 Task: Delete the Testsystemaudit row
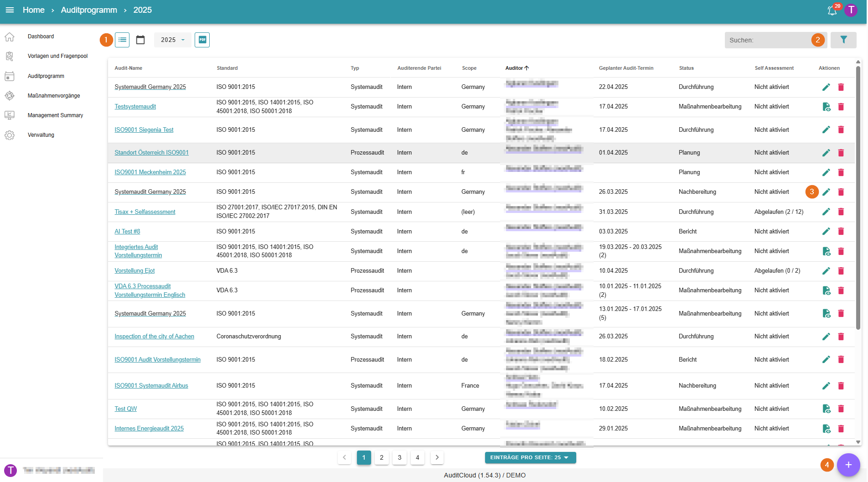click(x=841, y=107)
